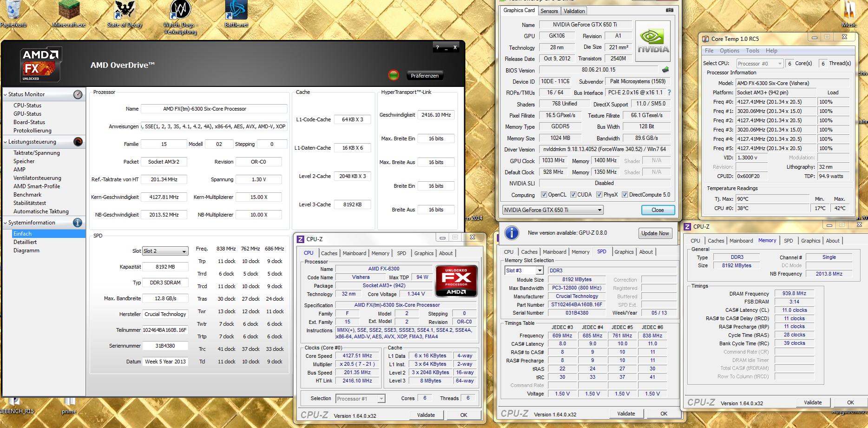868x428 pixels.
Task: Take a GPU-Z screenshot with the camera icon
Action: (x=670, y=10)
